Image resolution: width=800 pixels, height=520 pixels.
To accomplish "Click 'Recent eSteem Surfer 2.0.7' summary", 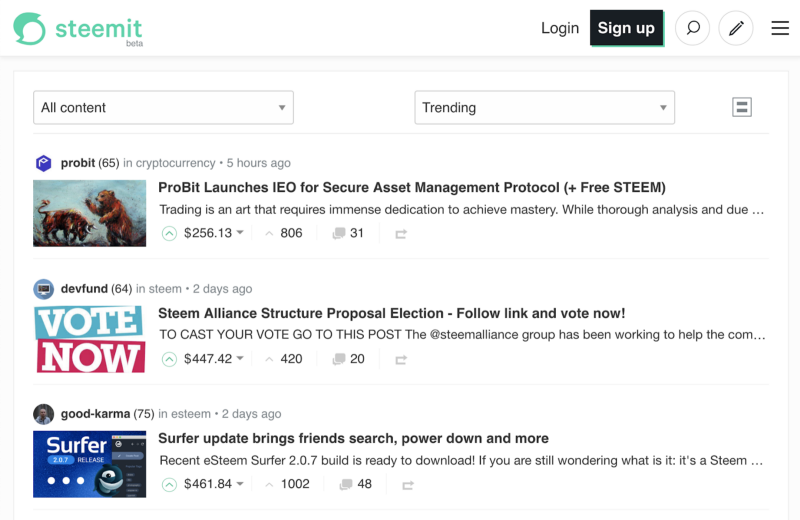I will click(x=461, y=461).
